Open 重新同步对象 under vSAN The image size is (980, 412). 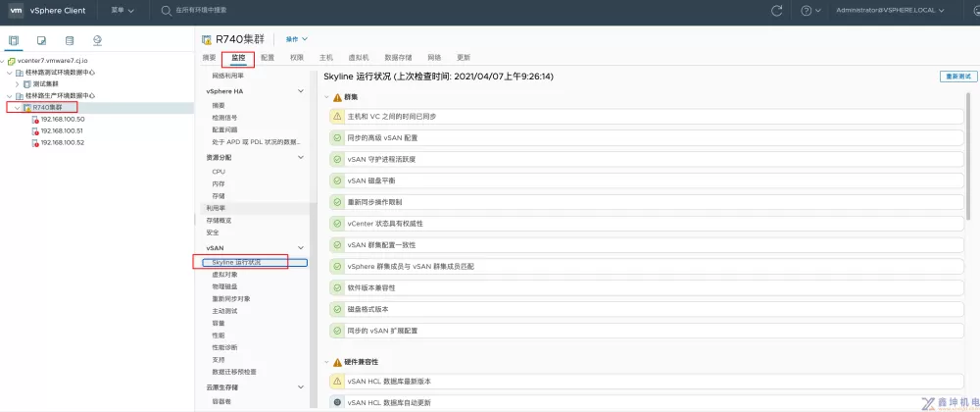click(x=231, y=299)
